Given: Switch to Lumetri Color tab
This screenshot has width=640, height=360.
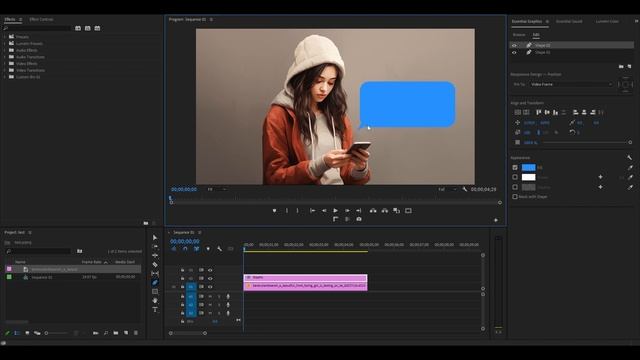Looking at the screenshot, I should (x=607, y=22).
